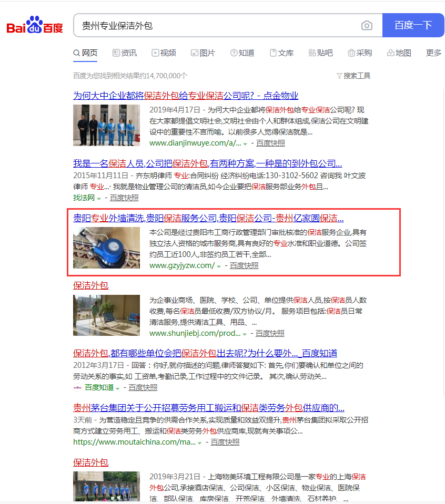Select the 资讯 news search icon
Image resolution: width=445 pixels, height=504 pixels.
click(115, 53)
